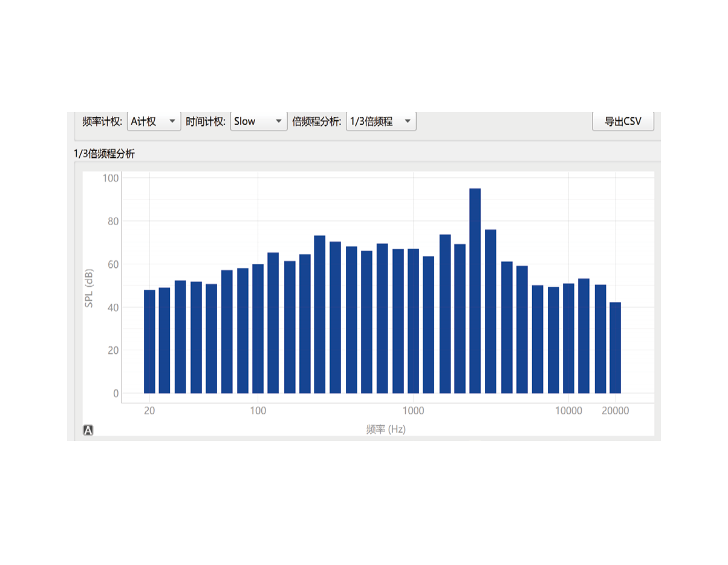Click the auto-range "A" icon in plot corner
The image size is (728, 565).
[88, 430]
